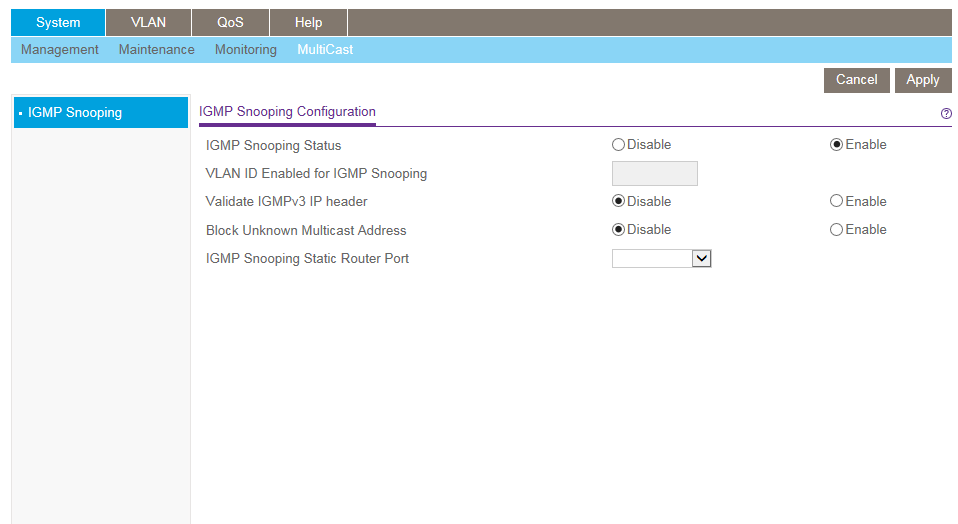Enable Validate IGMPv3 IP header
The width and height of the screenshot is (958, 524).
coord(836,201)
